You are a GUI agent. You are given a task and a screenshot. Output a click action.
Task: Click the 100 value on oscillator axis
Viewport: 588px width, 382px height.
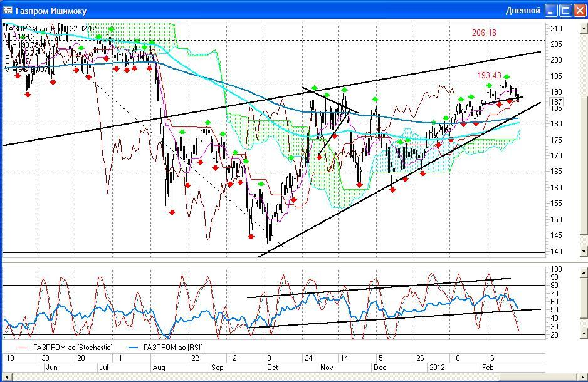coord(556,269)
